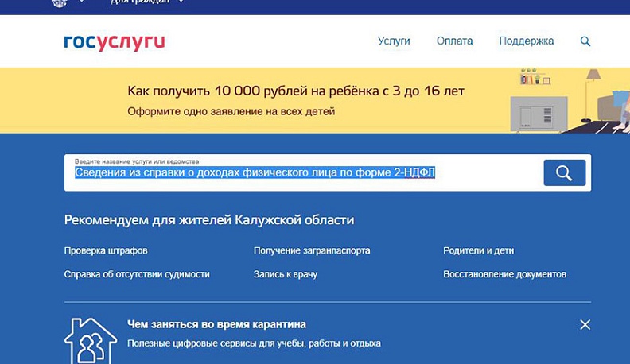Click the coat of arms emblem in top bar
Screen dimensions: 630x364
point(60,3)
